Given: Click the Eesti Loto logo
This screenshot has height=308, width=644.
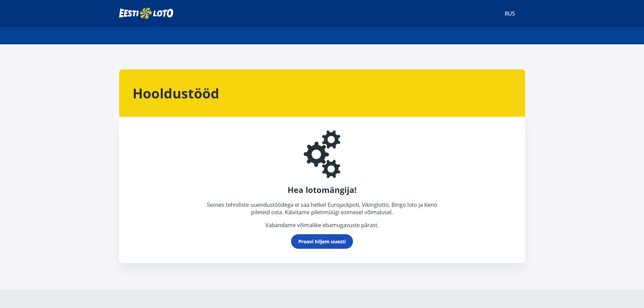Looking at the screenshot, I should coord(146,13).
